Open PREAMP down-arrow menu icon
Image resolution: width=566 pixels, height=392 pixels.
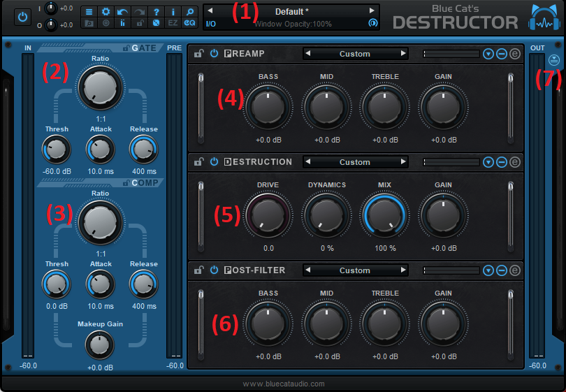488,54
